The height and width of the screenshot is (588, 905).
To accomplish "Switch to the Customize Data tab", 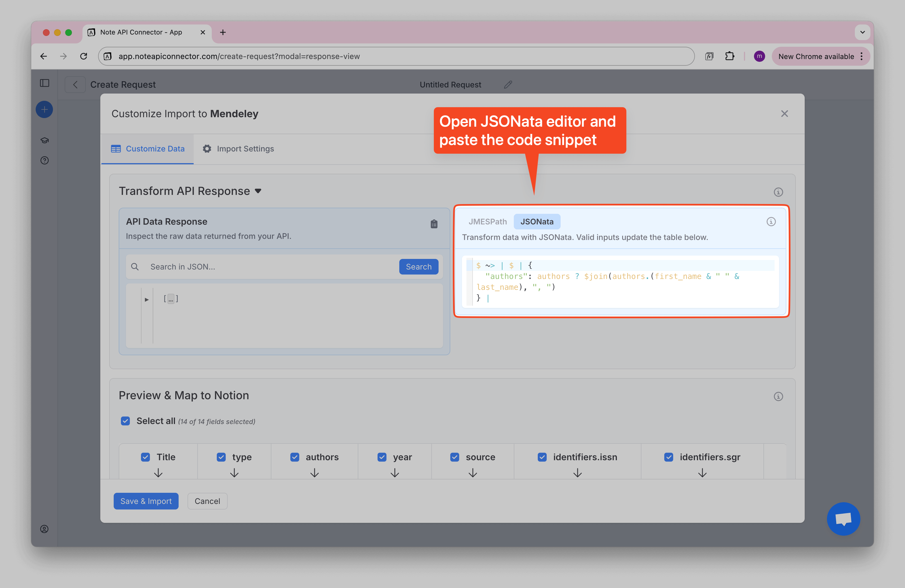I will coord(148,149).
